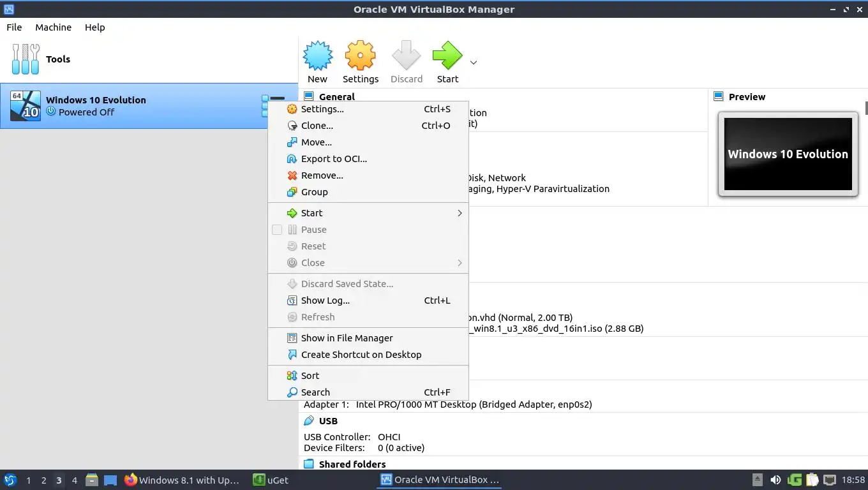Click the Windows 10 Evolution preview thumbnail
Screen dimensions: 868x490
coord(788,154)
